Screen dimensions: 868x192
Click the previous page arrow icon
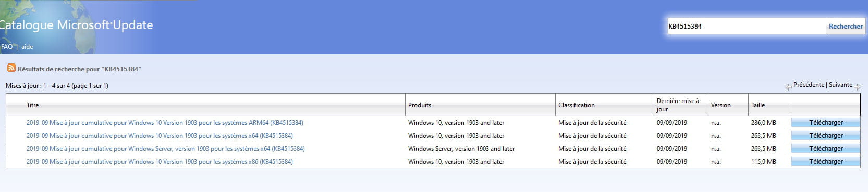tap(788, 87)
